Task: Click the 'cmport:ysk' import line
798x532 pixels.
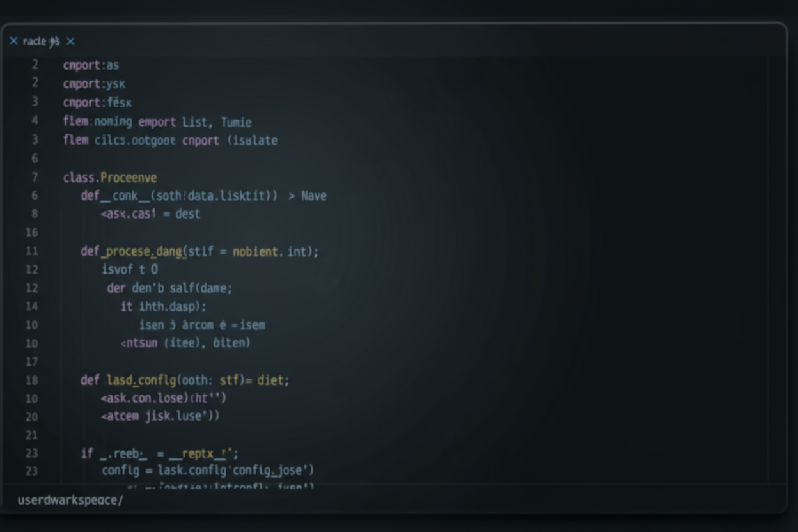Action: (x=94, y=84)
